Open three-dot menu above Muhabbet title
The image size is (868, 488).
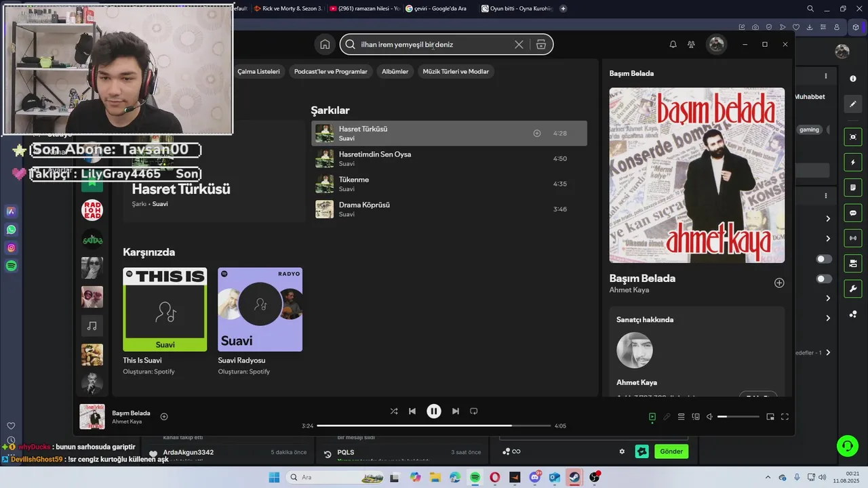[x=825, y=76]
